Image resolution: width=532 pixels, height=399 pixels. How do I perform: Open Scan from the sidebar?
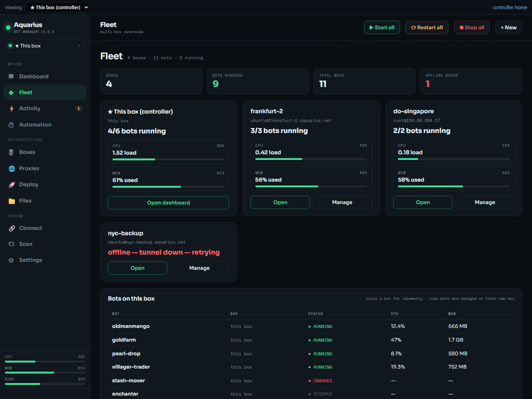tap(45, 244)
